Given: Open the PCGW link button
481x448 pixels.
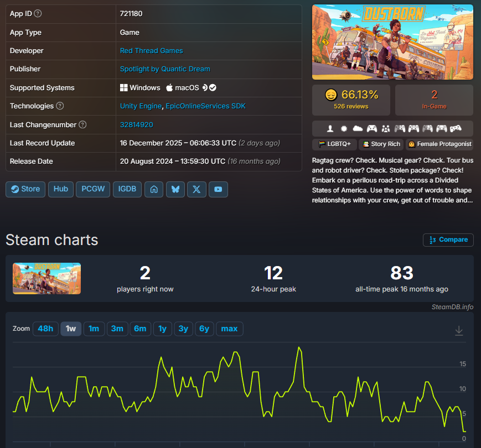Looking at the screenshot, I should coord(92,189).
